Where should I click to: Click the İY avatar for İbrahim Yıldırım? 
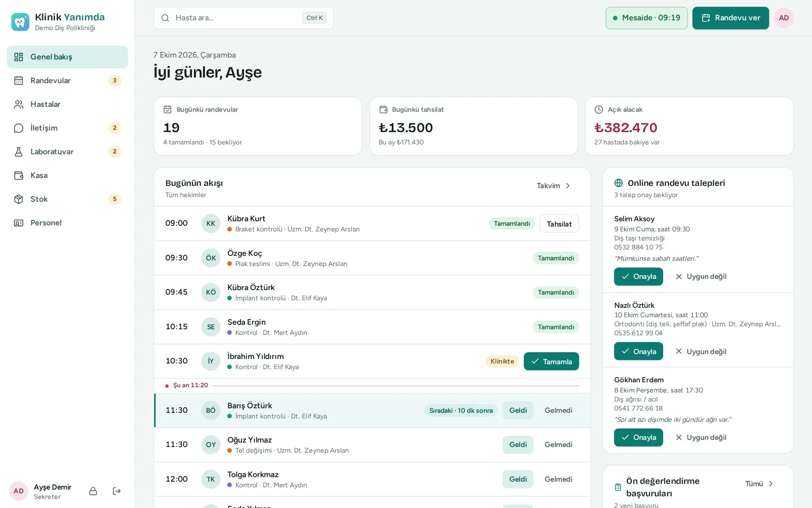pyautogui.click(x=211, y=361)
